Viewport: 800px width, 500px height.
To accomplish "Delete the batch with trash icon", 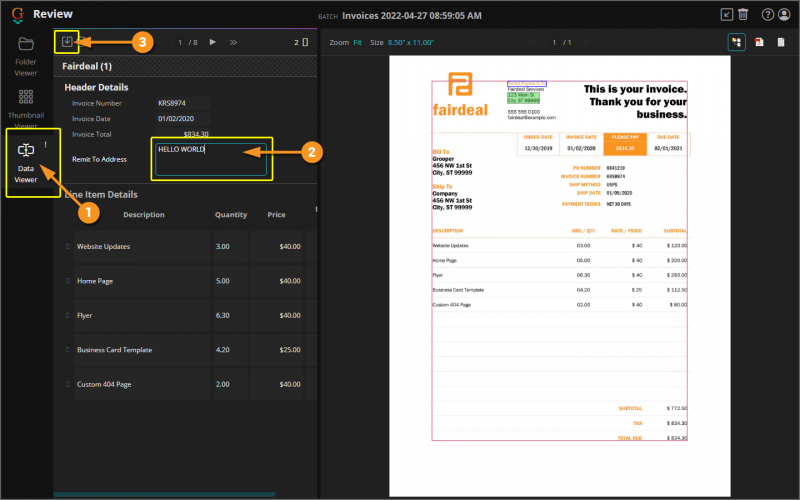I will 743,15.
